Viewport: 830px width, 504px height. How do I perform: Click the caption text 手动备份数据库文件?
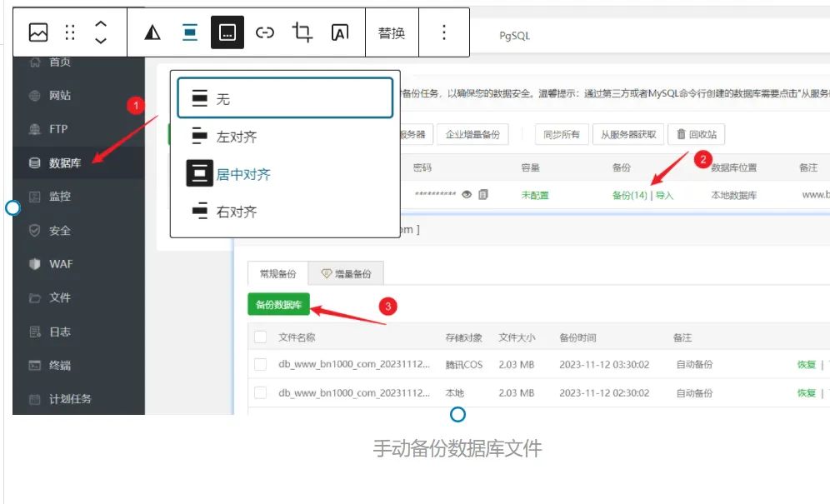pyautogui.click(x=457, y=448)
